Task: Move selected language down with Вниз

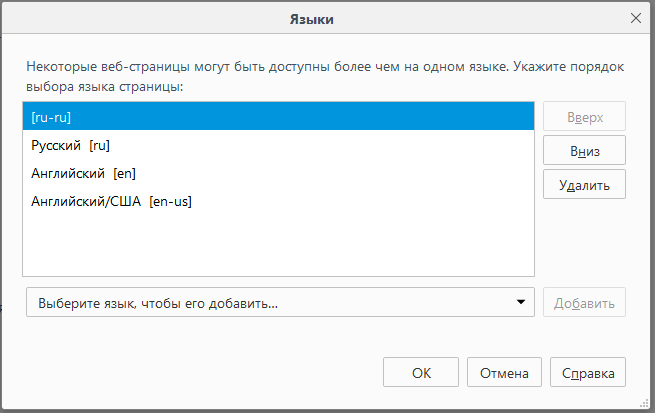Action: click(584, 150)
